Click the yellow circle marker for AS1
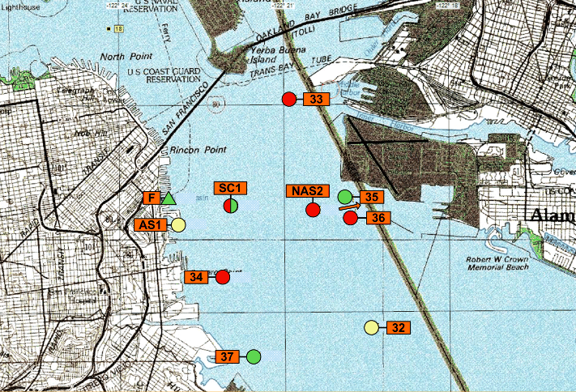Viewport: 576px width, 392px height. pyautogui.click(x=178, y=225)
